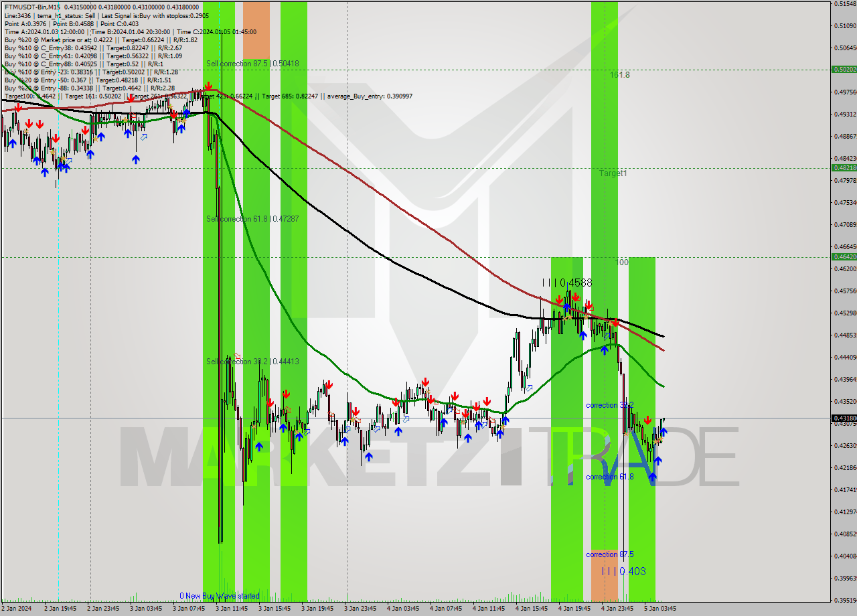Screen dimensions: 857x616
Task: Click the blue buy arrow below 'correction 61.8'
Action: coord(652,477)
